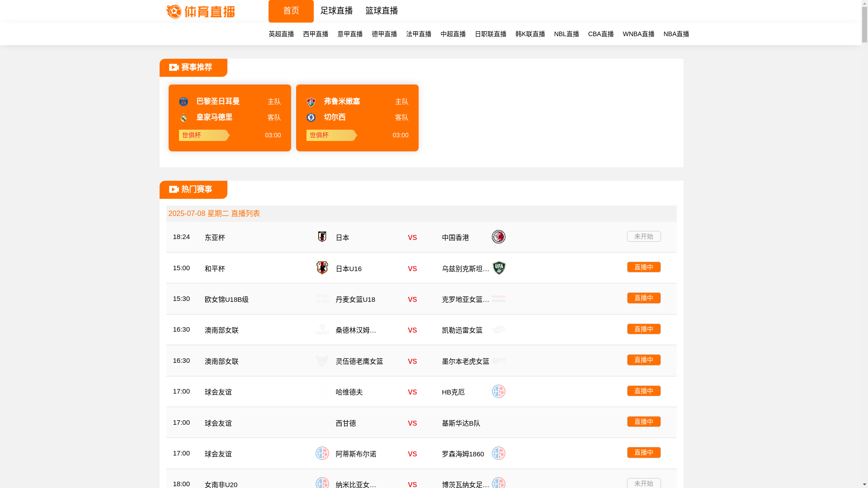The image size is (868, 488).
Task: Click 直播中 button for 阿蒂斯布尔诺 match
Action: (643, 452)
